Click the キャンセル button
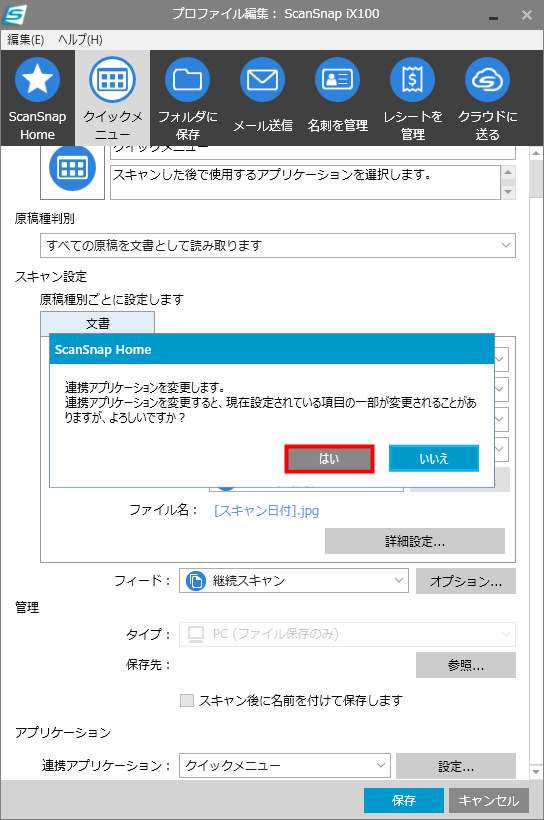Screen dimensions: 544x820 tap(489, 800)
